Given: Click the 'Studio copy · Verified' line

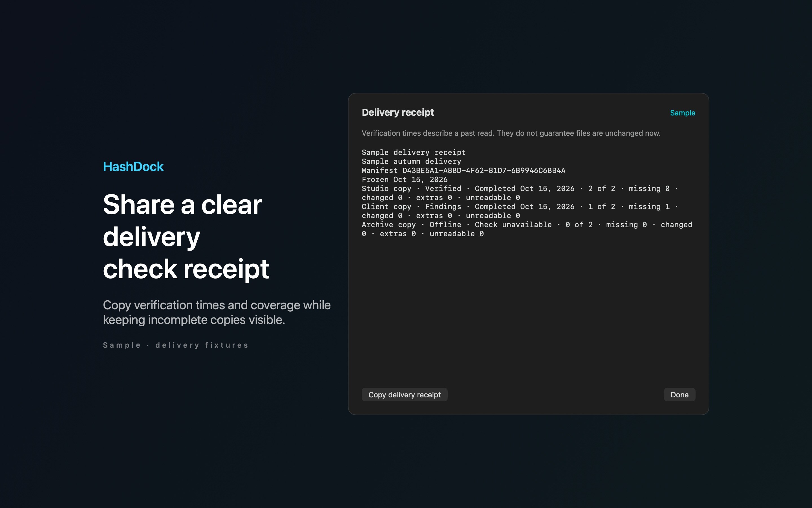Looking at the screenshot, I should tap(520, 193).
